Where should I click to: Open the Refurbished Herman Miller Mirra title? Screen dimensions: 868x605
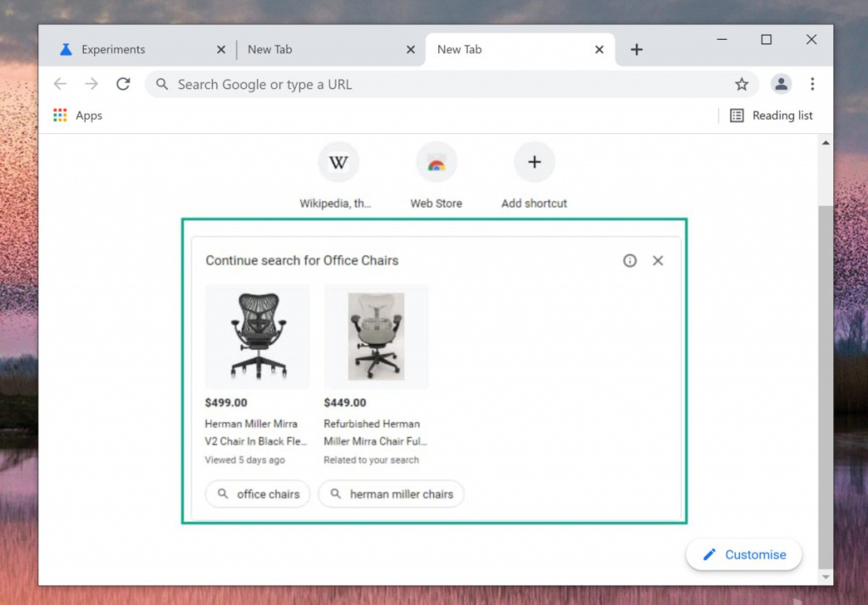click(376, 432)
